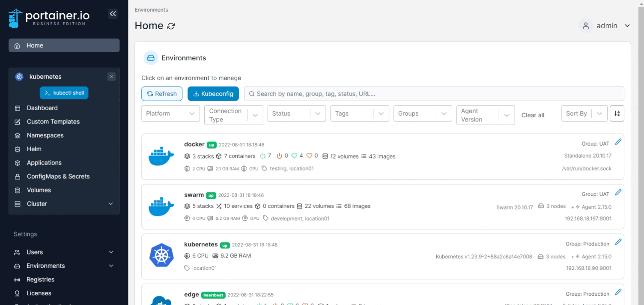
Task: Open the edge environment by name
Action: 191,295
